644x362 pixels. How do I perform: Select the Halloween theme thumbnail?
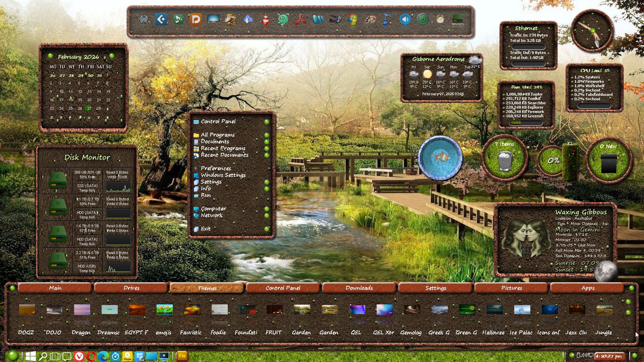click(x=494, y=309)
